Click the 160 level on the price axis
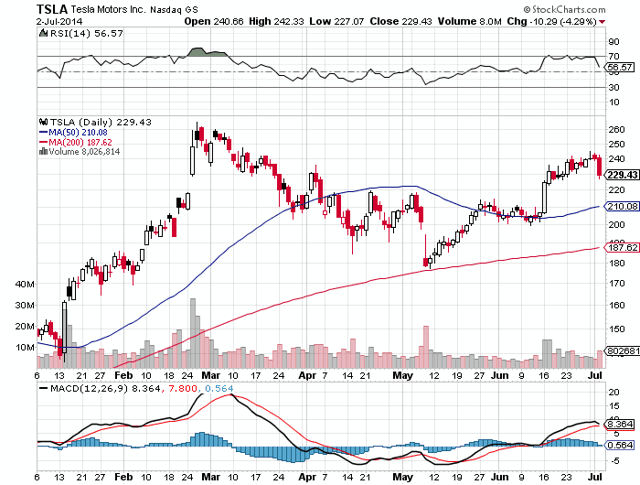This screenshot has width=640, height=485. [616, 305]
